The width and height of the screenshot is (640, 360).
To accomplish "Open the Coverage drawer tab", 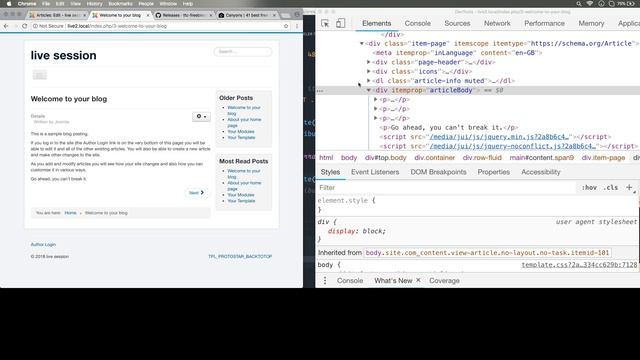I will [444, 280].
